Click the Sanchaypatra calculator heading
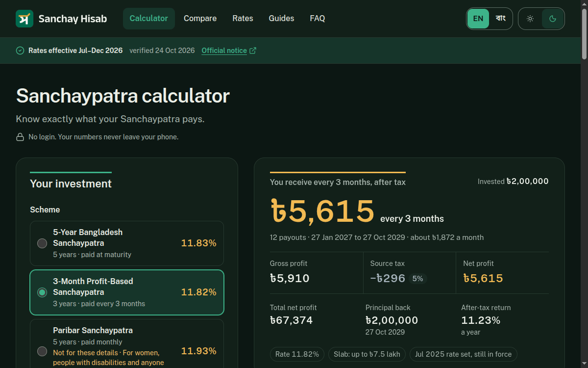588x368 pixels. point(123,96)
